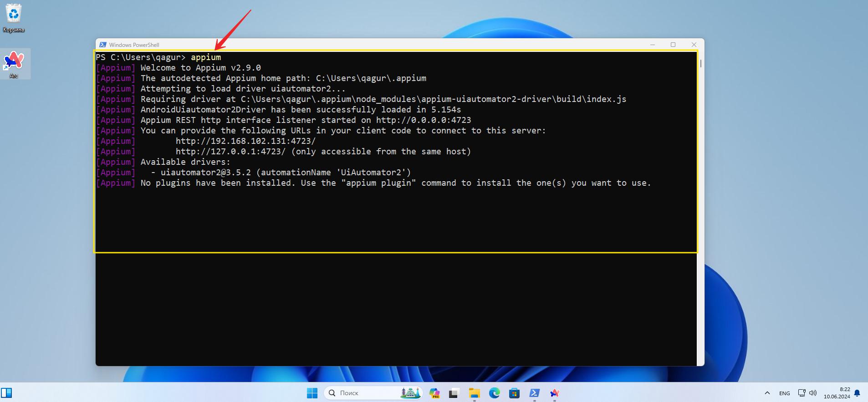868x402 pixels.
Task: Minimize the Windows PowerShell window
Action: [x=652, y=45]
